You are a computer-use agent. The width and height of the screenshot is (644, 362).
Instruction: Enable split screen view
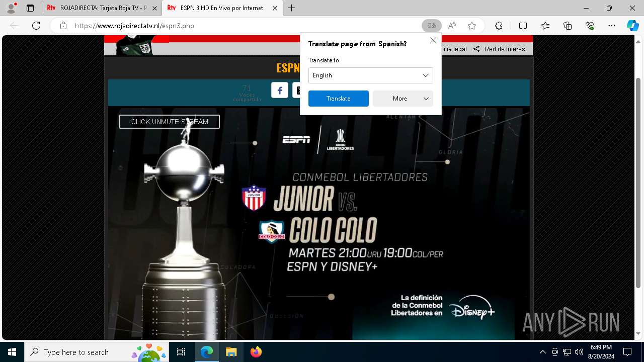pos(523,26)
